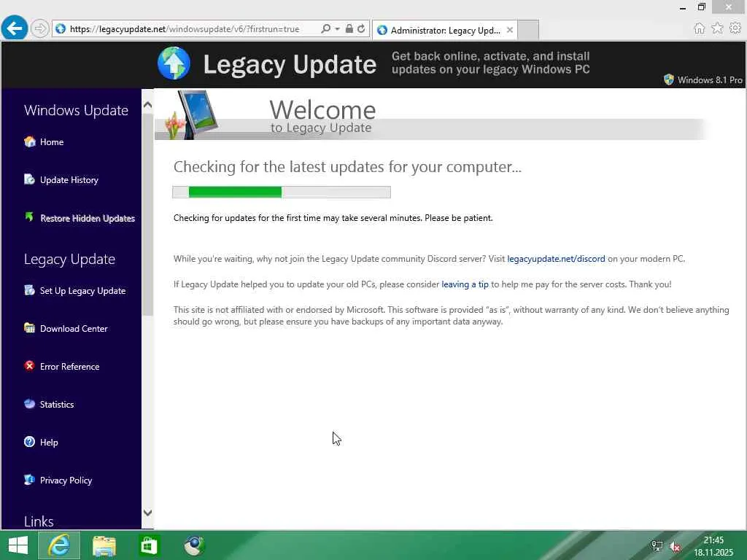Image resolution: width=747 pixels, height=560 pixels.
Task: Open Favorites with the star icon
Action: [x=717, y=28]
